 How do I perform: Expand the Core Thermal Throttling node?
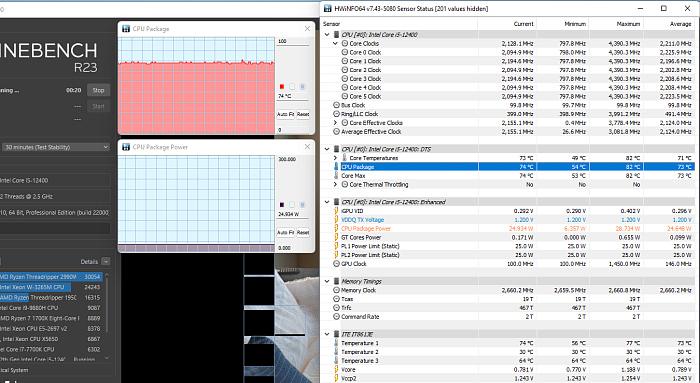click(335, 184)
